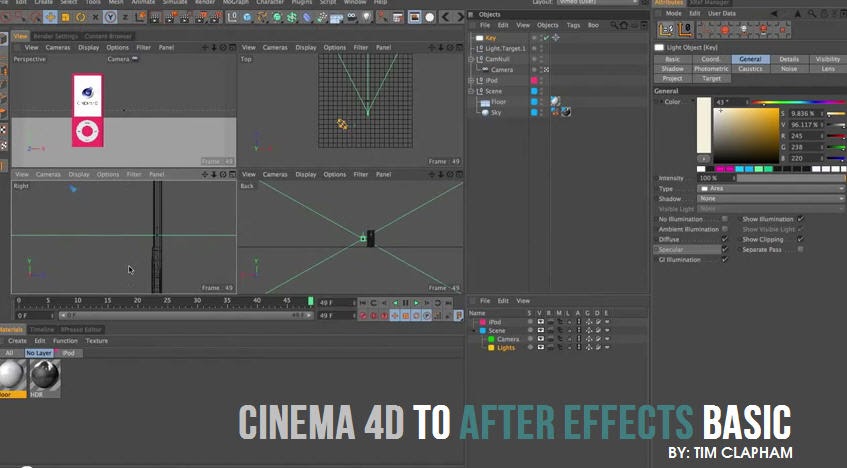Collapse Scene layer in layer manager
847x468 pixels.
[x=474, y=330]
